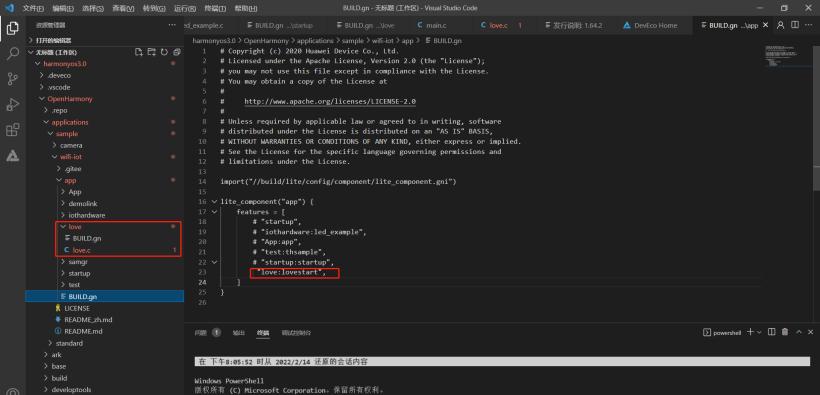Switch to the love.c editor tab

tap(498, 25)
